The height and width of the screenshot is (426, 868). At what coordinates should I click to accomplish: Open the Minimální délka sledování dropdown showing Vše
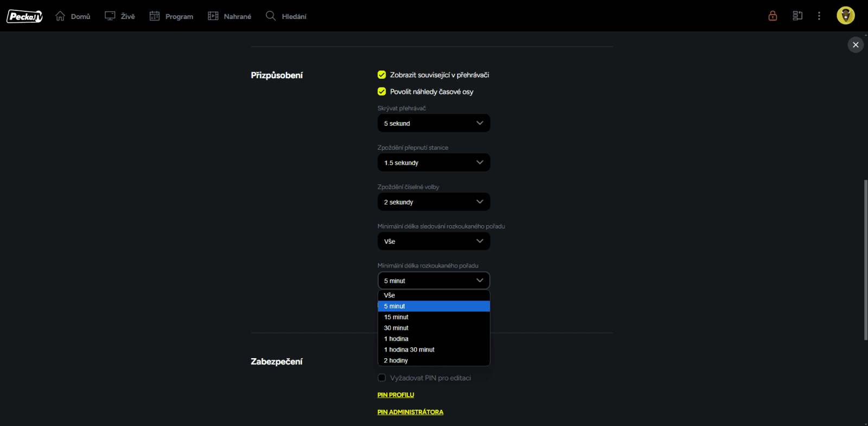coord(434,241)
